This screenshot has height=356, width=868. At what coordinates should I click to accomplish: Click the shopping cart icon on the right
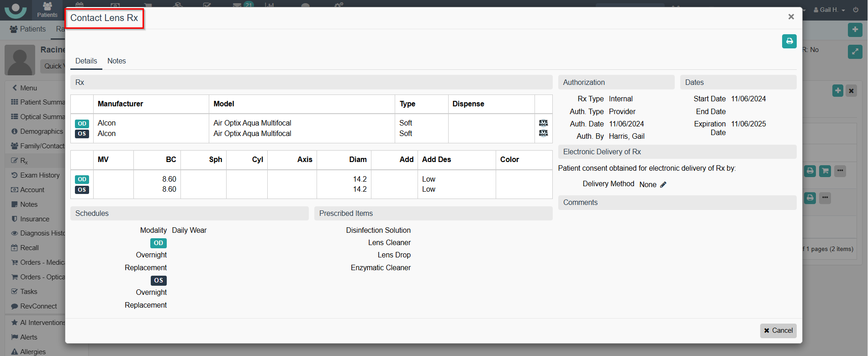[x=825, y=171]
